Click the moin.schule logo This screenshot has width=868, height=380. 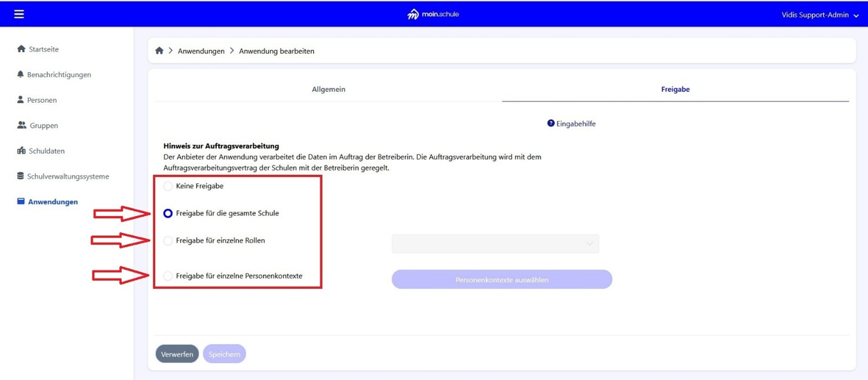433,14
